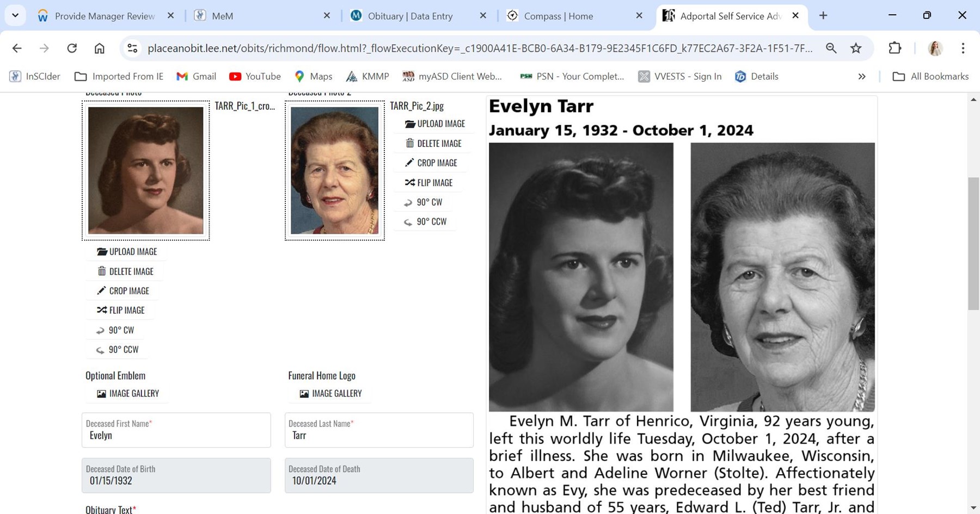This screenshot has height=514, width=980.
Task: Open the browser profile menu
Action: coord(935,48)
